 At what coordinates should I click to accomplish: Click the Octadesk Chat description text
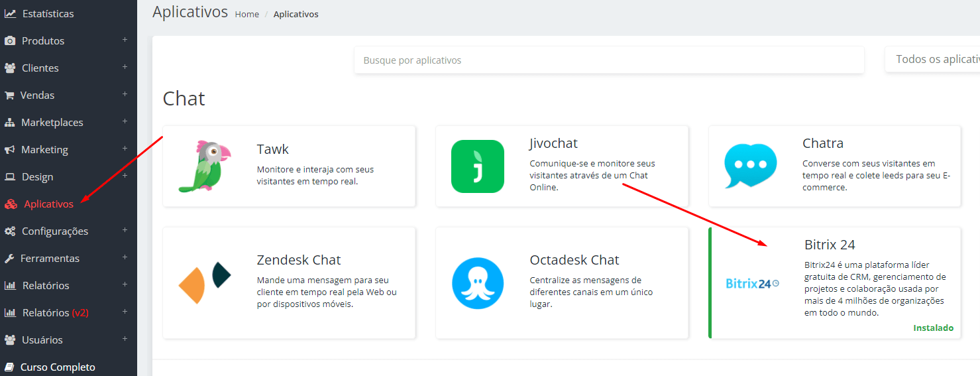(x=591, y=292)
